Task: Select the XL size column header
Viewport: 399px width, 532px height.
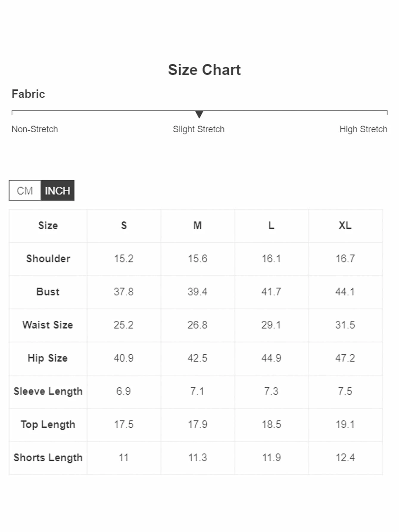Action: pos(345,225)
